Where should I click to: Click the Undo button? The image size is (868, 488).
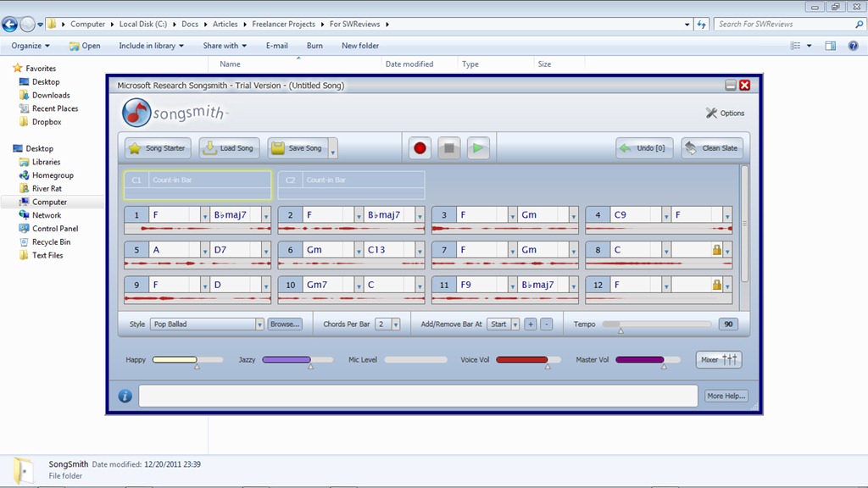coord(644,148)
